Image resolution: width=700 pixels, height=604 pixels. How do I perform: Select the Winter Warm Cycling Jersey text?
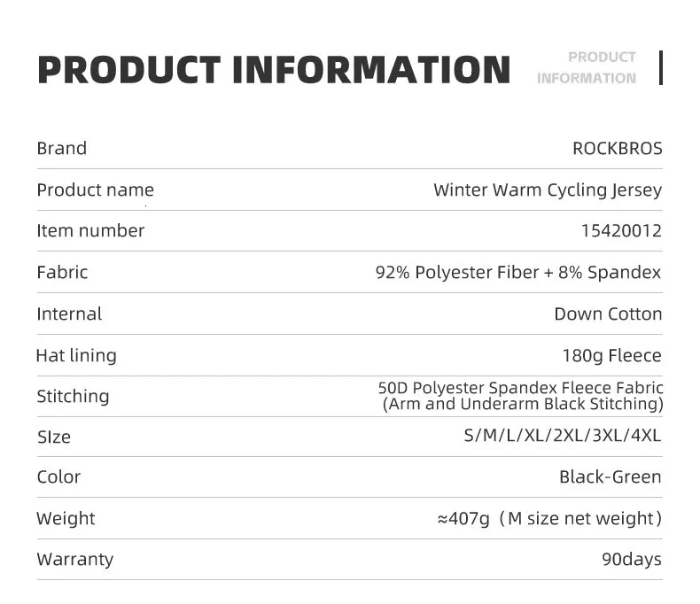(548, 190)
